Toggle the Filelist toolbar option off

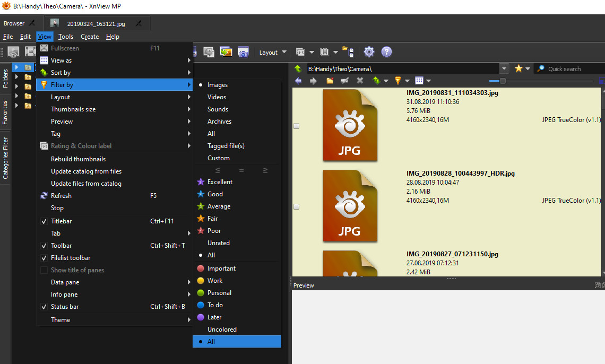71,258
